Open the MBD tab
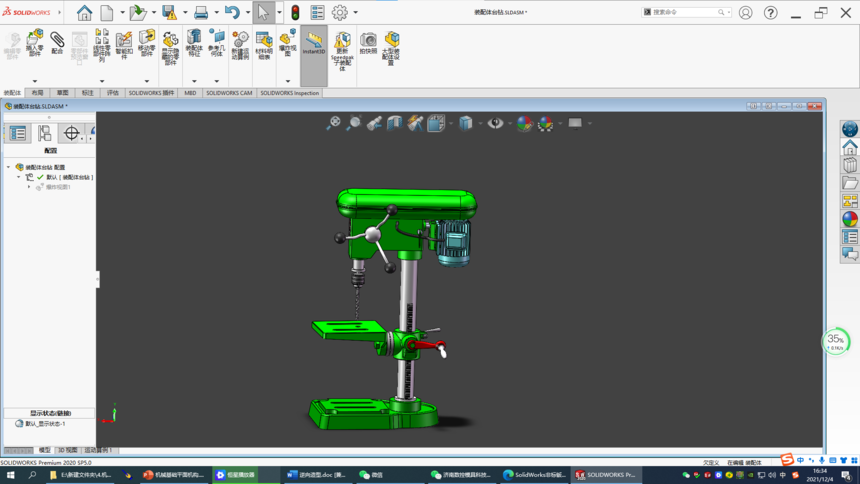The width and height of the screenshot is (860, 484). click(x=190, y=93)
